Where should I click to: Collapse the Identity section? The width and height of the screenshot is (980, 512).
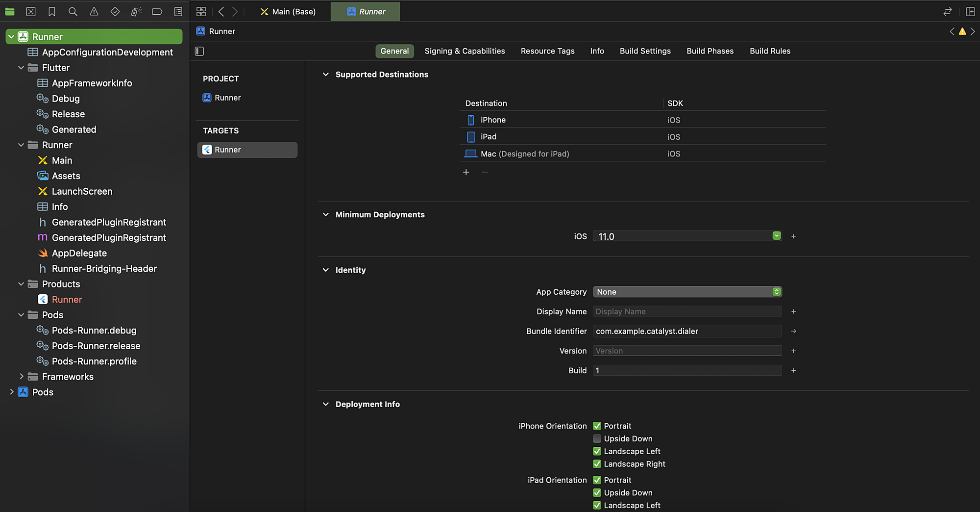pos(325,270)
